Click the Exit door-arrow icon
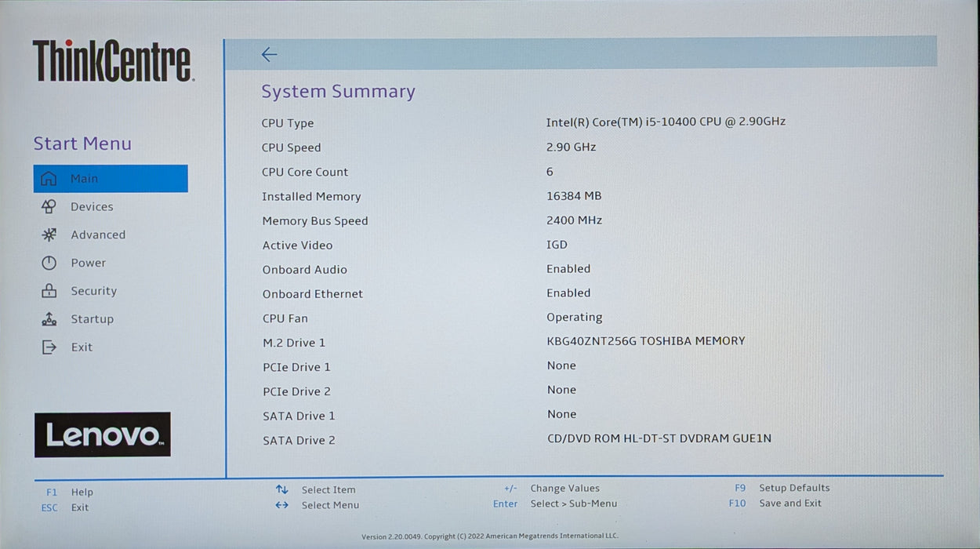Viewport: 980px width, 549px height. 49,347
